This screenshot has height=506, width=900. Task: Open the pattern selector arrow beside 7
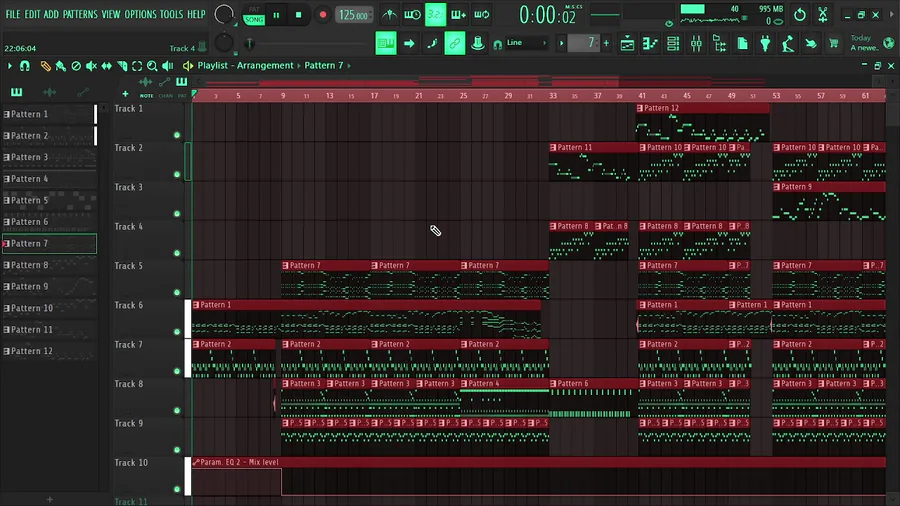pyautogui.click(x=561, y=43)
